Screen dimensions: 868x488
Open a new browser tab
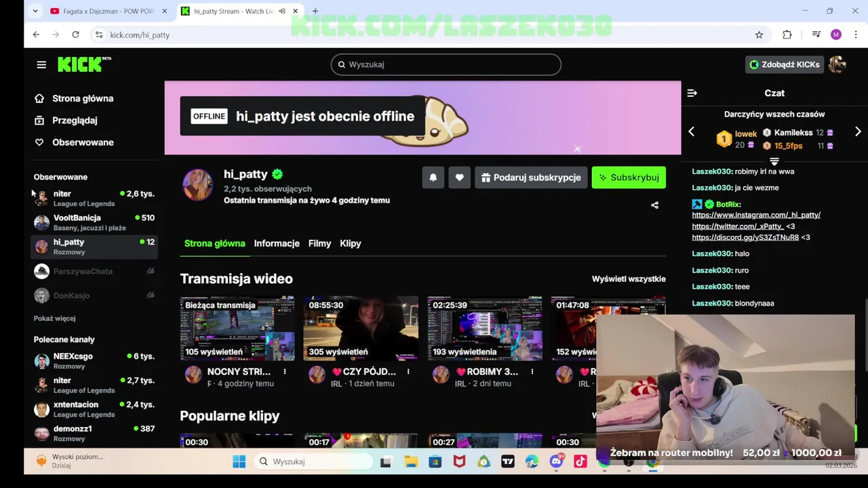point(315,11)
